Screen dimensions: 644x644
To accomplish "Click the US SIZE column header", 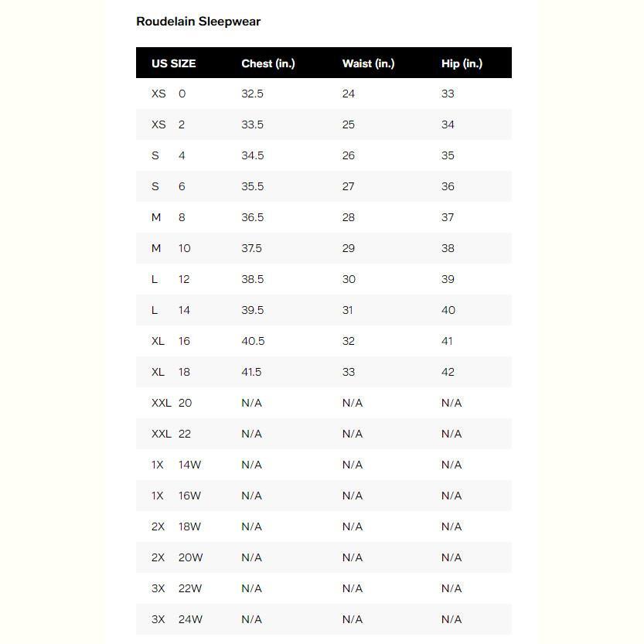I will tap(174, 63).
